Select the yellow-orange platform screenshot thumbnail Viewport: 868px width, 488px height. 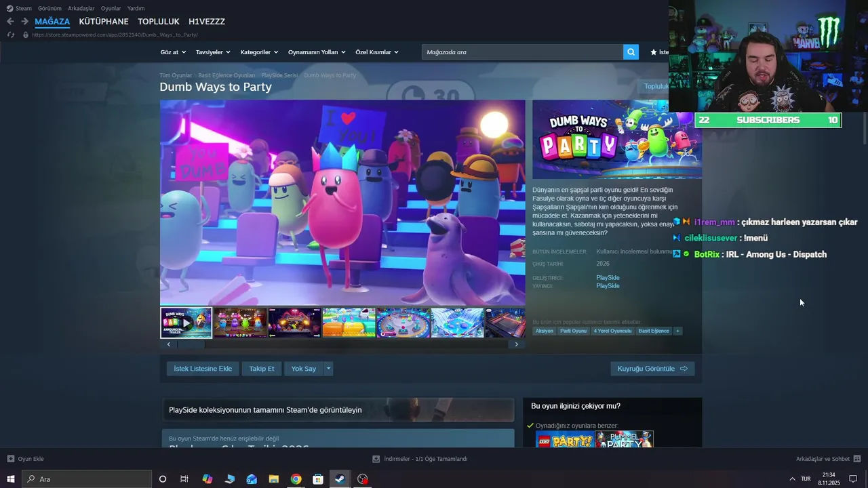[349, 323]
